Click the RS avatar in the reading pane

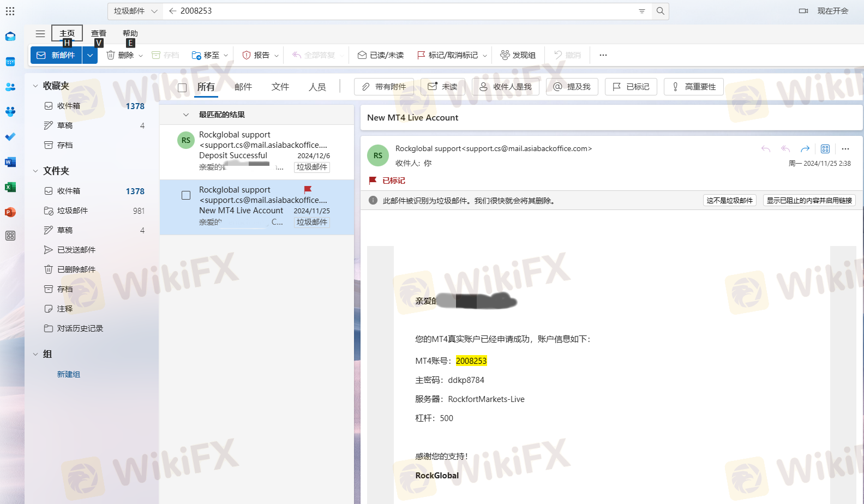[378, 155]
